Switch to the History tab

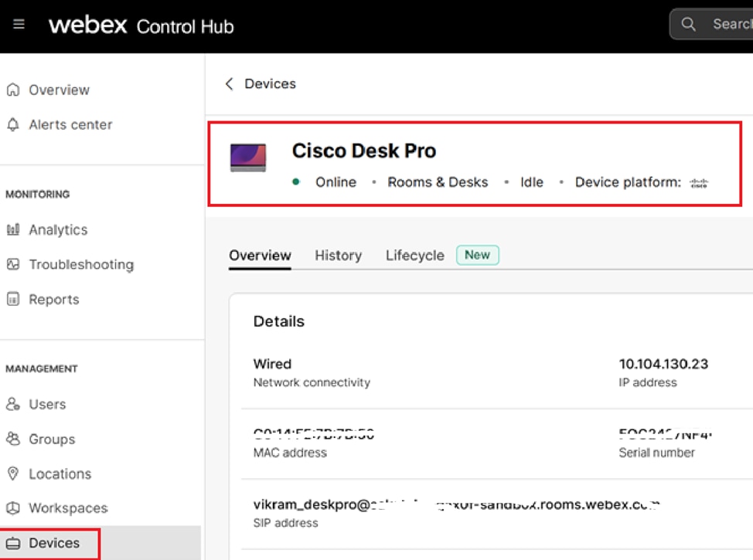338,256
